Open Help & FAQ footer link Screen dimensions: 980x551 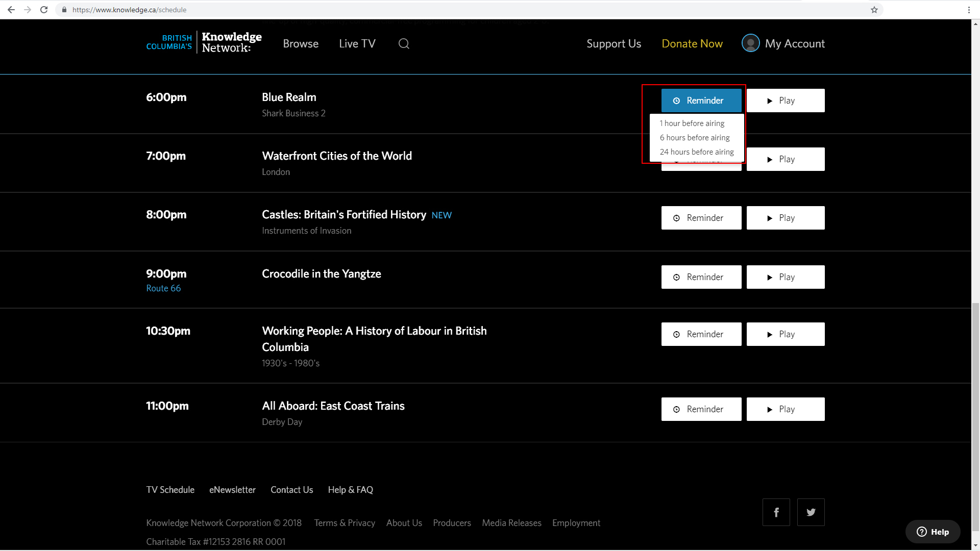point(351,490)
